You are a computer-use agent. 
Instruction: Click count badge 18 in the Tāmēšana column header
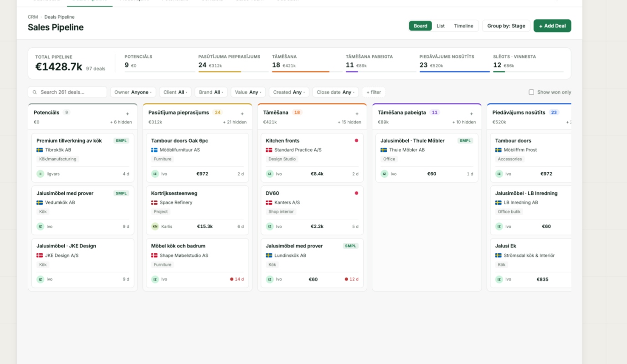(x=297, y=113)
